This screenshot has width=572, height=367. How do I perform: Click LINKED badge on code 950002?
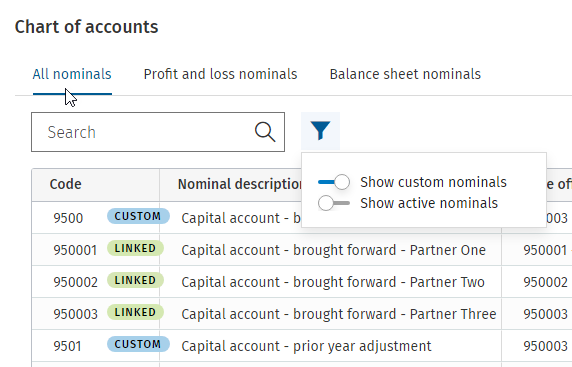tap(135, 281)
